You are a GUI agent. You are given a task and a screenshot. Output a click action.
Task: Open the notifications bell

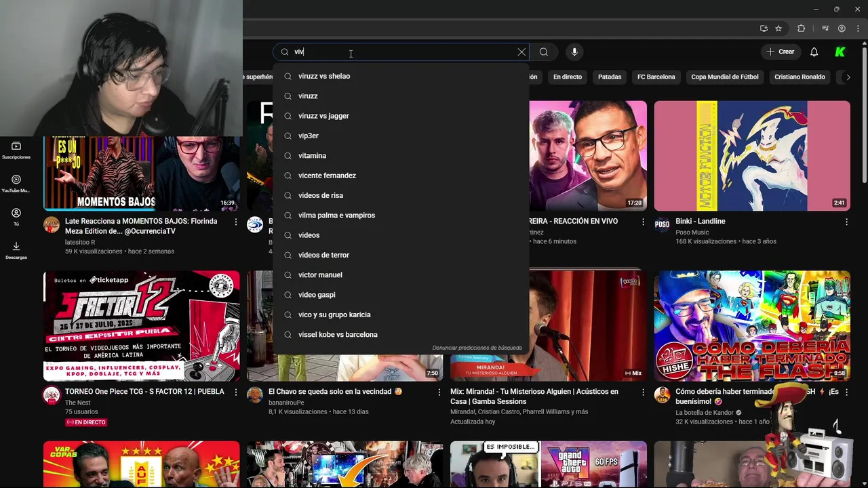814,52
